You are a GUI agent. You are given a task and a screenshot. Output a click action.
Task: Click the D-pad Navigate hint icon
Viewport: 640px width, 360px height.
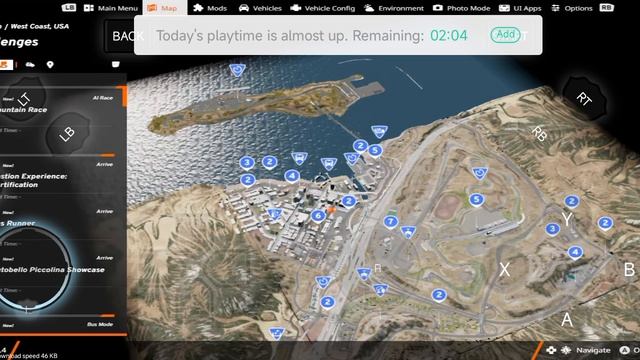pyautogui.click(x=551, y=350)
